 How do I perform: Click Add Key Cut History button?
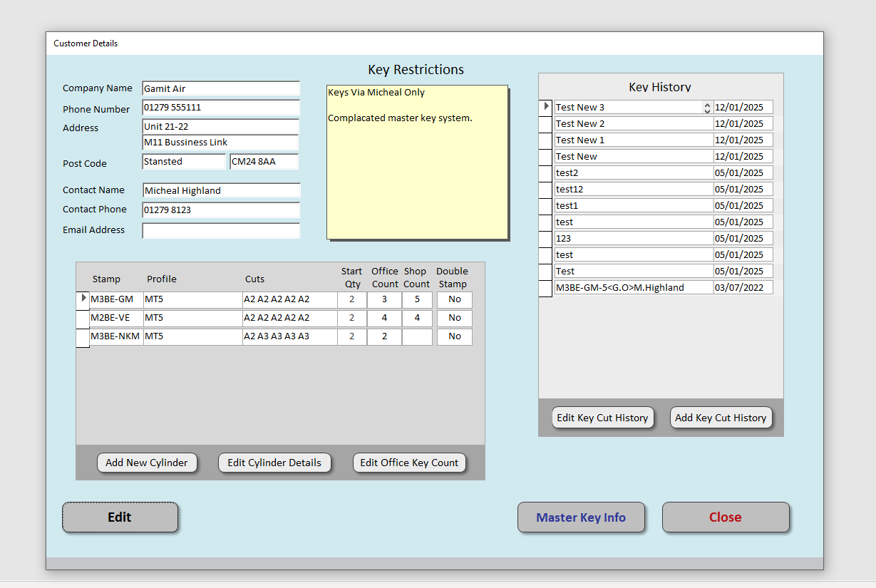point(721,418)
